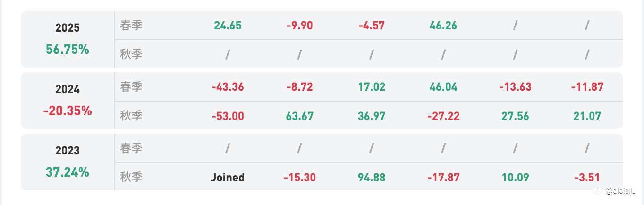The image size is (644, 205).
Task: Select the 2024 total -20.35% value
Action: coord(68,111)
